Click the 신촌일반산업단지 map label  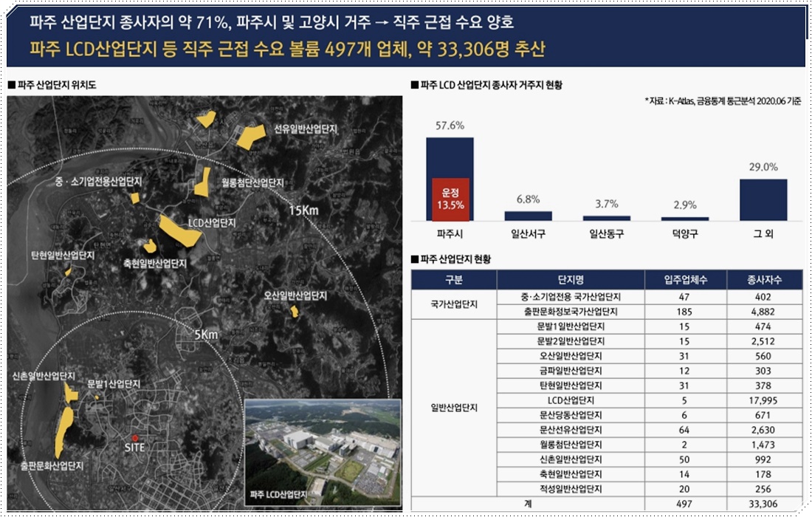(x=44, y=376)
